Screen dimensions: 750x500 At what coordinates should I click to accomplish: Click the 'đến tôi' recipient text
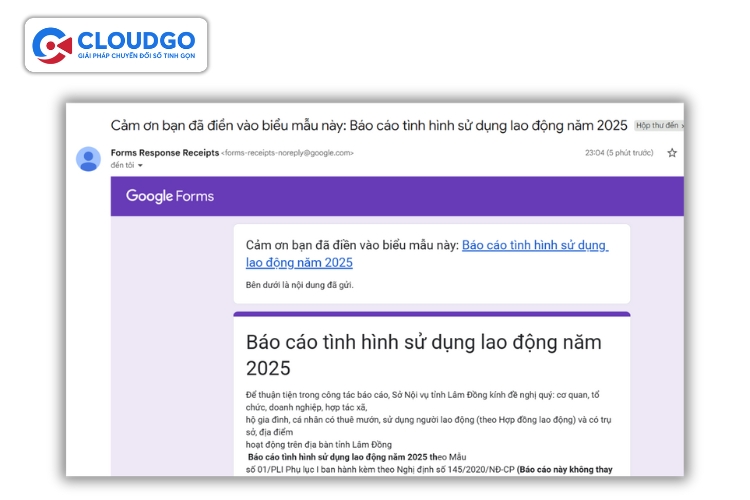[x=121, y=165]
